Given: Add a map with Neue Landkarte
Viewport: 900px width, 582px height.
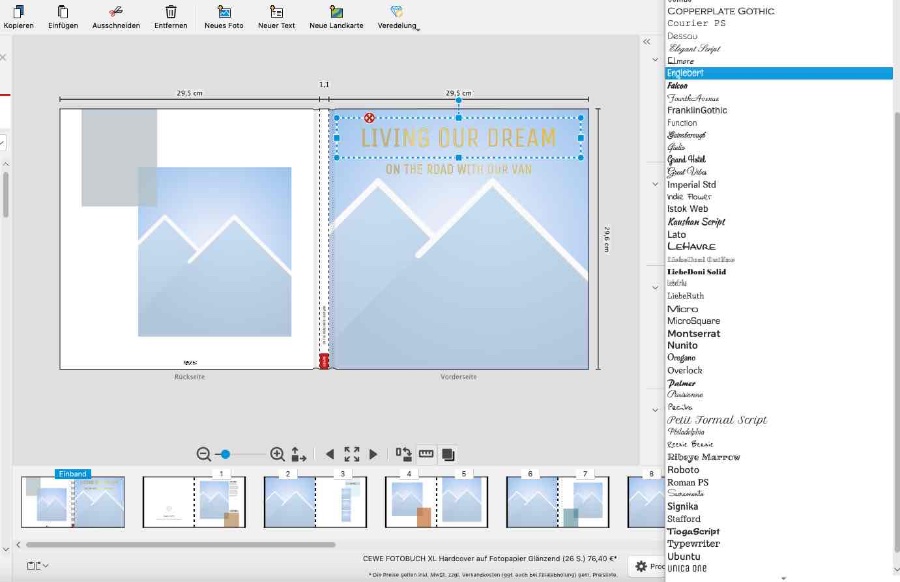Looking at the screenshot, I should coord(330,11).
